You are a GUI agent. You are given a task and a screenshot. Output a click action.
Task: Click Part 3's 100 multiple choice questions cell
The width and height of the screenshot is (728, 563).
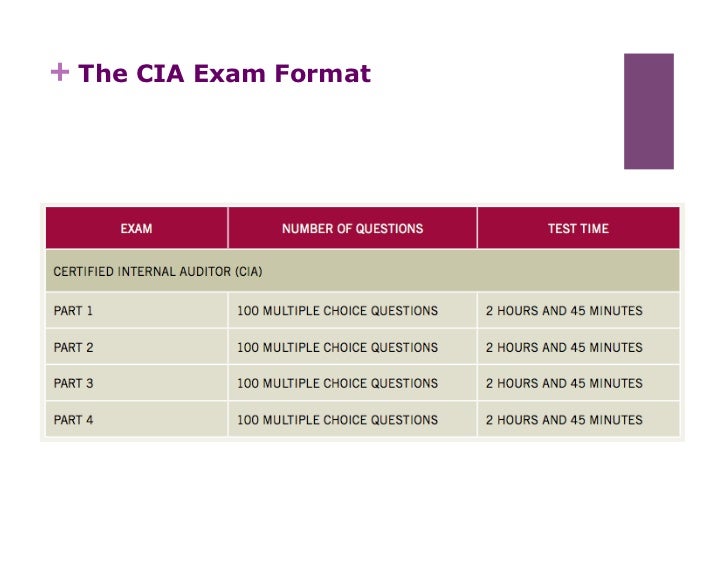click(x=352, y=383)
